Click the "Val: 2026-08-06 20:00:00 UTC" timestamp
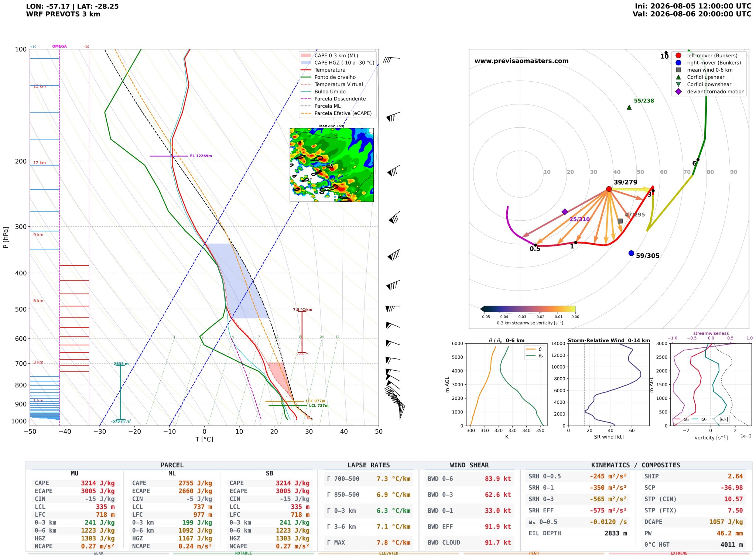 [692, 14]
